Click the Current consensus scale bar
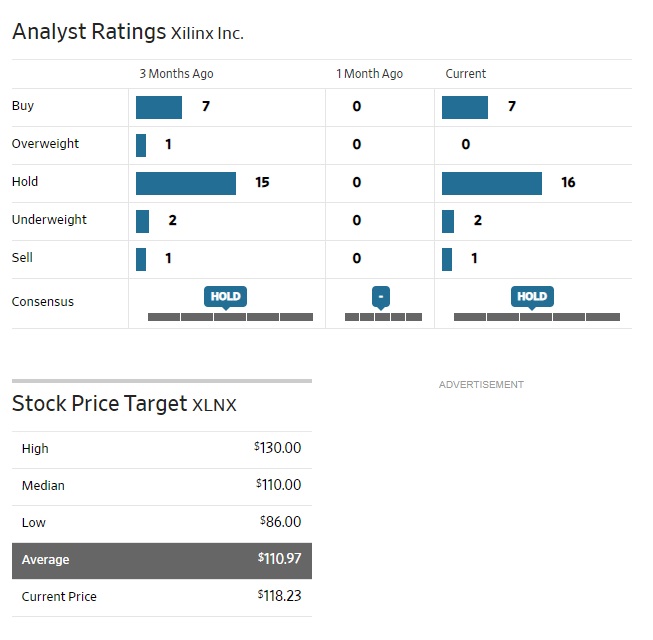The width and height of the screenshot is (653, 640). 537,317
